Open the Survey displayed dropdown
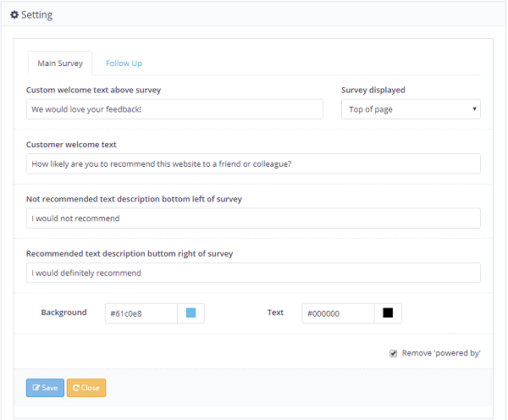Screen dimensions: 508x420 pyautogui.click(x=411, y=109)
